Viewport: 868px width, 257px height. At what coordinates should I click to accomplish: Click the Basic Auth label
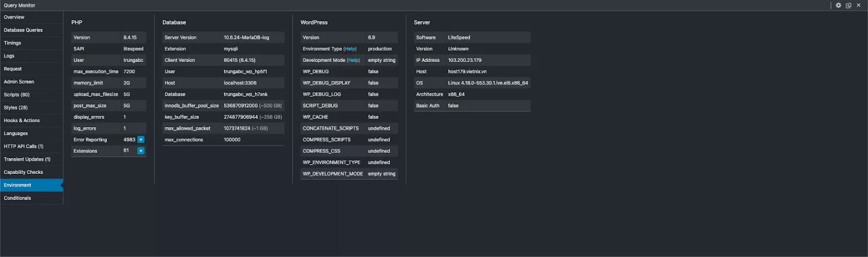click(x=427, y=106)
